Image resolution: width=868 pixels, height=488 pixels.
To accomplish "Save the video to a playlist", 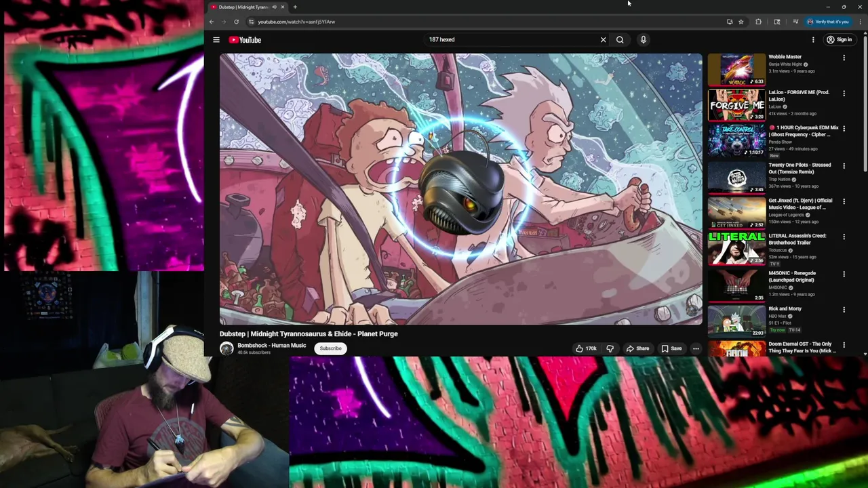I will tap(671, 348).
